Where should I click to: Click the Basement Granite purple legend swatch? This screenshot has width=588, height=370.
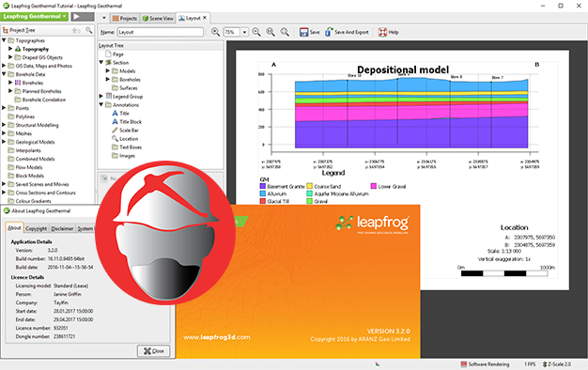pos(262,186)
